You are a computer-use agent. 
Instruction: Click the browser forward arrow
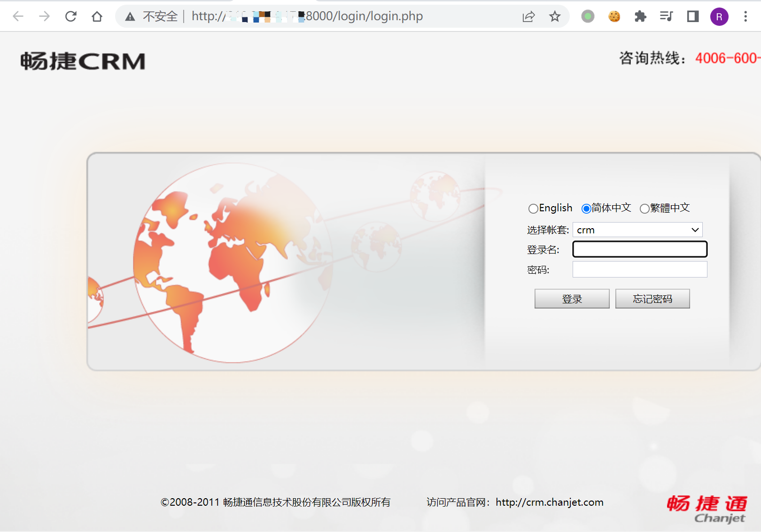[44, 16]
